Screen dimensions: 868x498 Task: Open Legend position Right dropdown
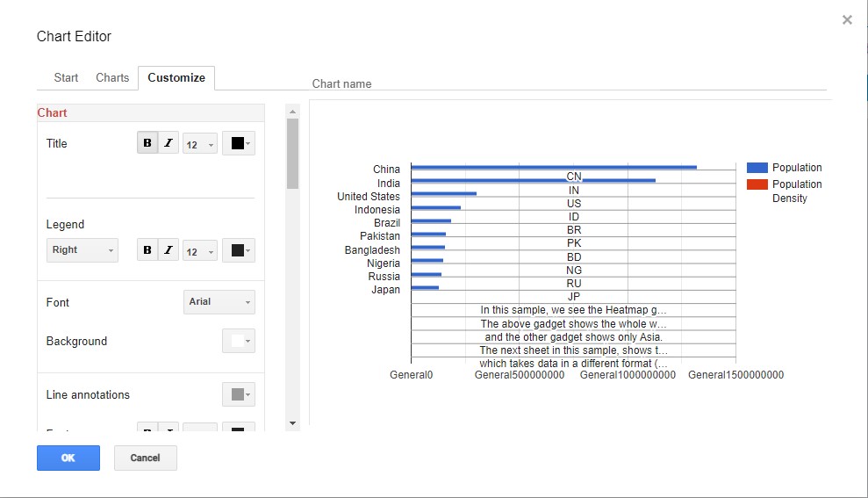[82, 250]
